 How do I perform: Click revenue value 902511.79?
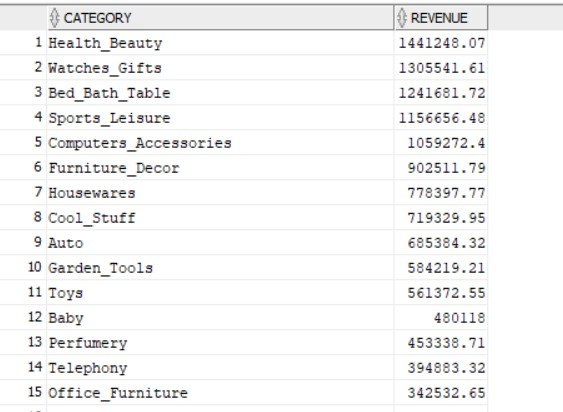pos(446,168)
